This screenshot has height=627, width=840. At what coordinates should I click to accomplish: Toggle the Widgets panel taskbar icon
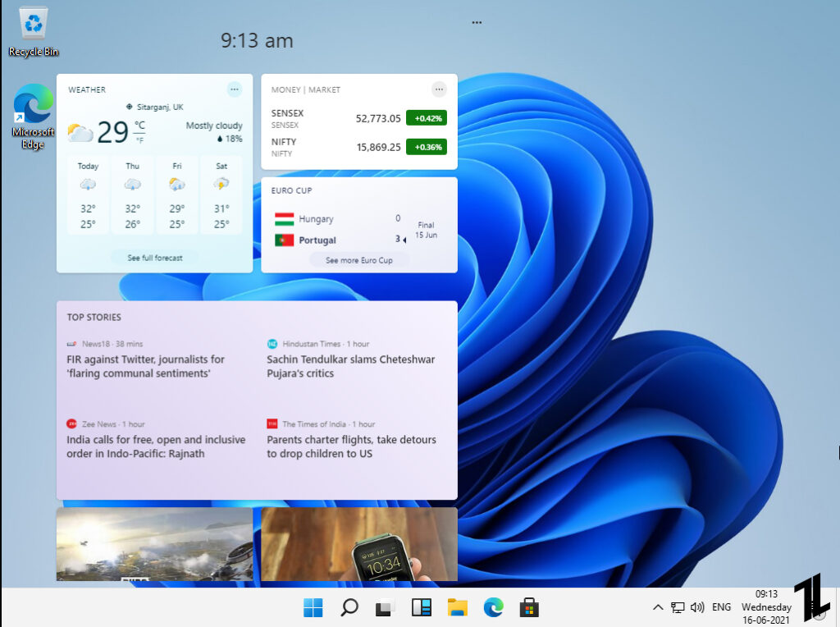pyautogui.click(x=421, y=607)
